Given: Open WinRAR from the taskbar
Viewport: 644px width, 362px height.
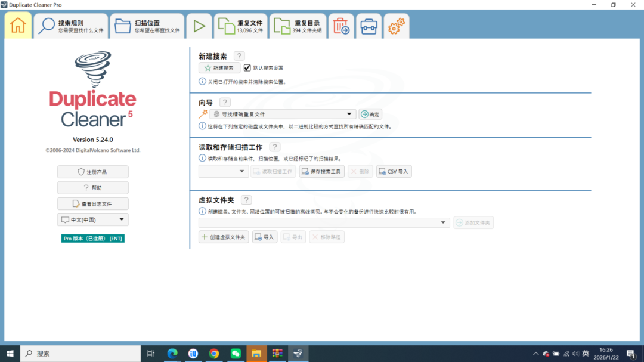Looking at the screenshot, I should click(277, 354).
